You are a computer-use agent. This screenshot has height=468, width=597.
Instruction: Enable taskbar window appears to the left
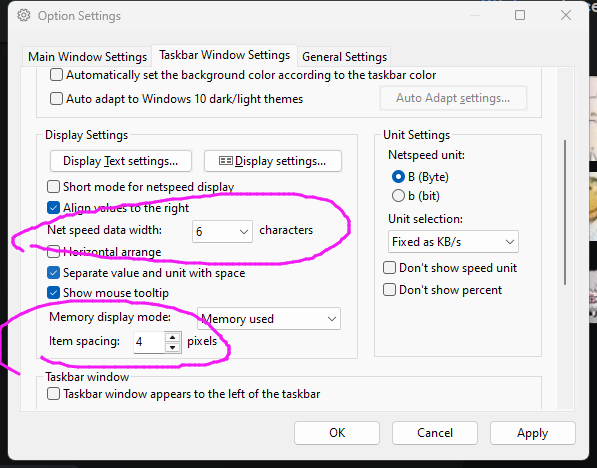[53, 393]
